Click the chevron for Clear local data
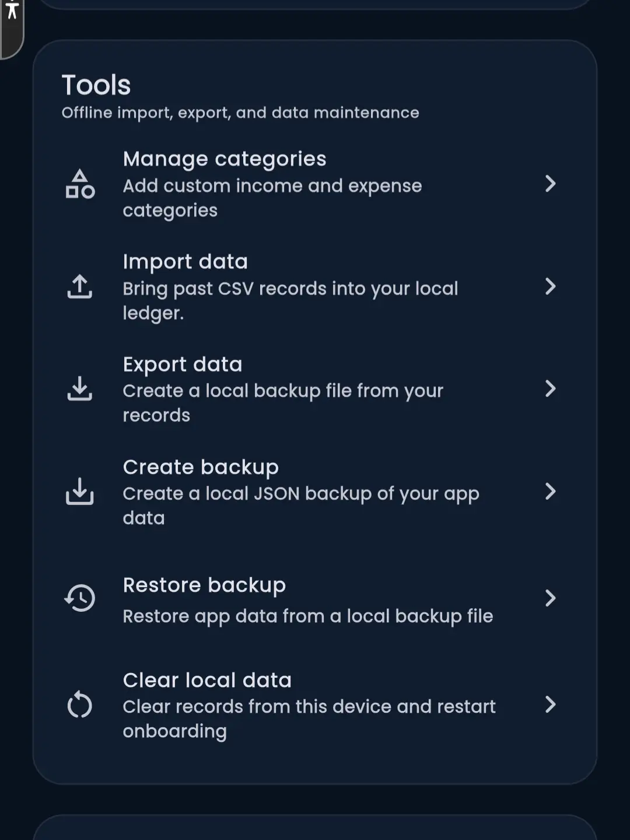 pyautogui.click(x=550, y=705)
